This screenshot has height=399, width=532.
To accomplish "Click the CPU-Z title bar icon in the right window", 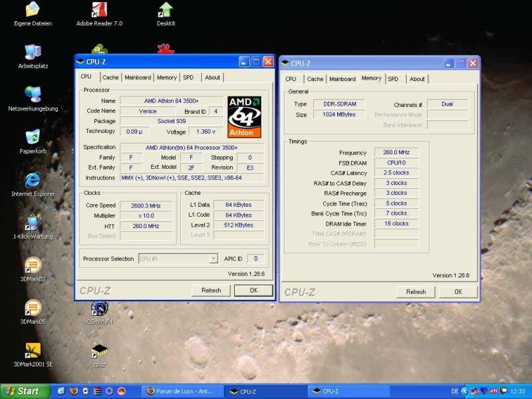I will [x=285, y=63].
